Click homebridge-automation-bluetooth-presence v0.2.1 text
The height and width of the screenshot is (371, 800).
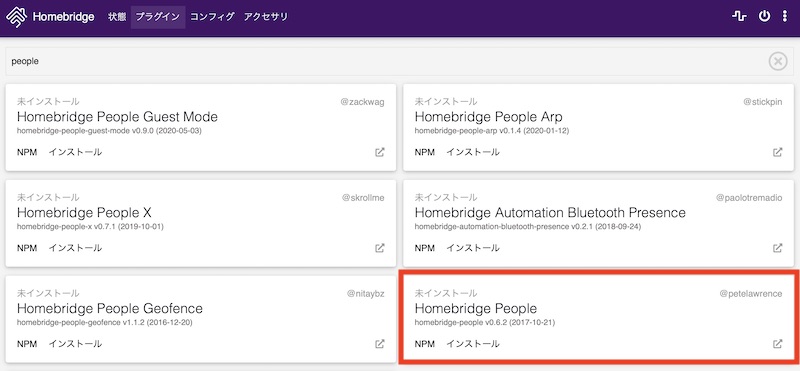[528, 227]
